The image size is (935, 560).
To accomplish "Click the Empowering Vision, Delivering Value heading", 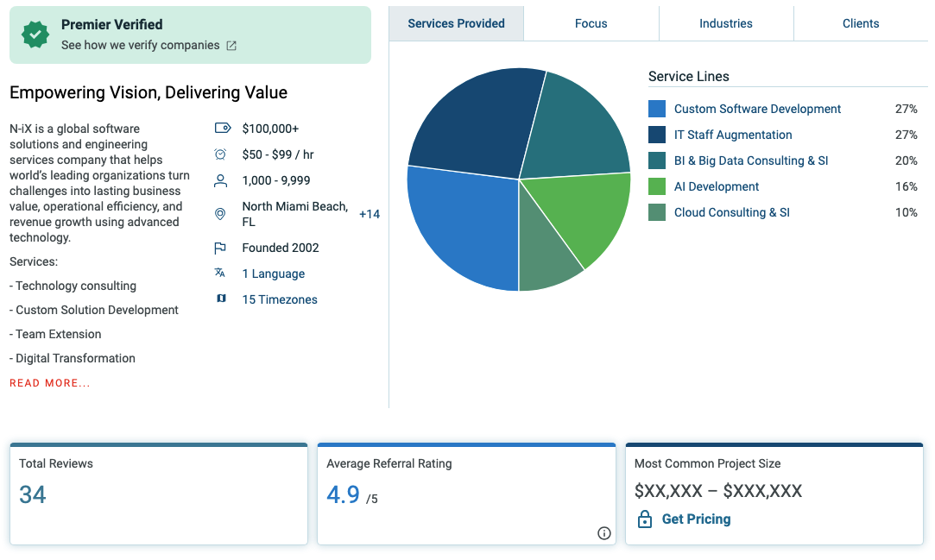I will (x=148, y=93).
